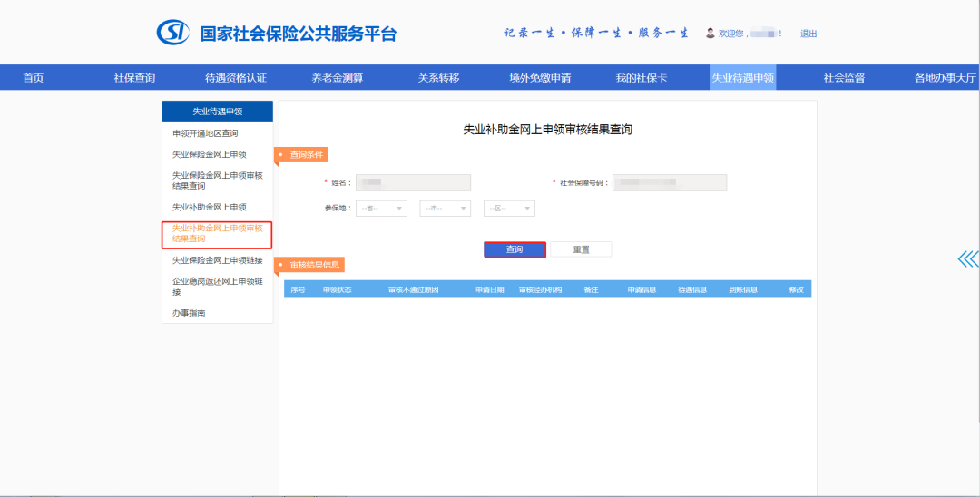Screen dimensions: 980x497
Task: Open 失业补助金网上申领审核结果查询 sidebar item
Action: point(217,234)
